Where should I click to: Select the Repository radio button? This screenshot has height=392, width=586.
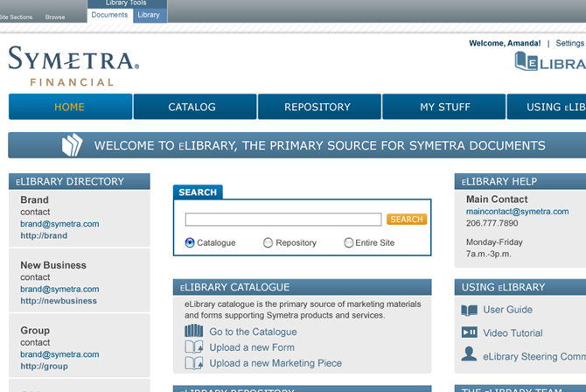pos(268,242)
